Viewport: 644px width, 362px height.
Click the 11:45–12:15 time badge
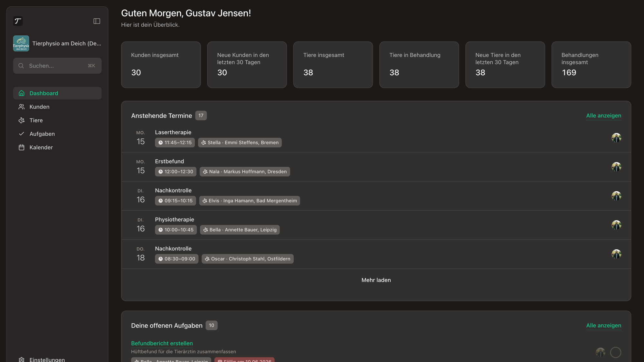tap(175, 143)
